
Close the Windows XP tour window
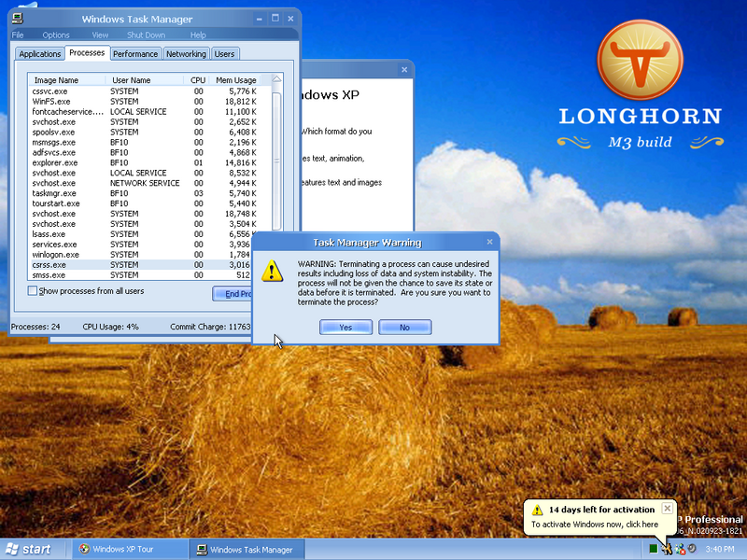point(404,69)
